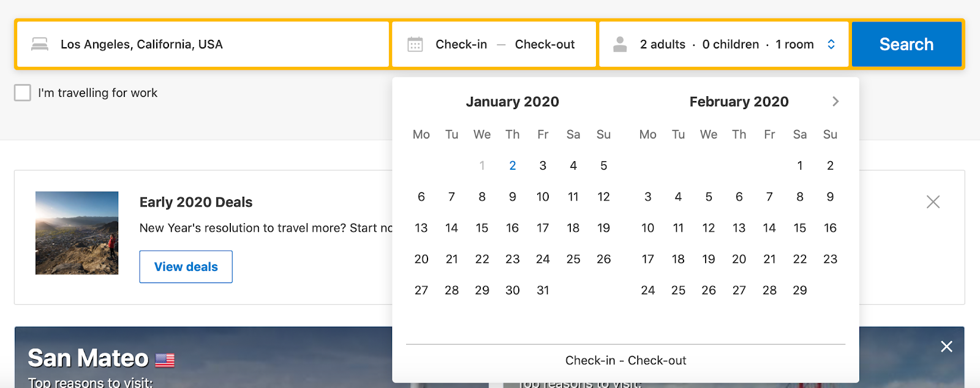This screenshot has width=980, height=388.
Task: Dismiss the Early 2020 Deals banner
Action: click(x=933, y=202)
